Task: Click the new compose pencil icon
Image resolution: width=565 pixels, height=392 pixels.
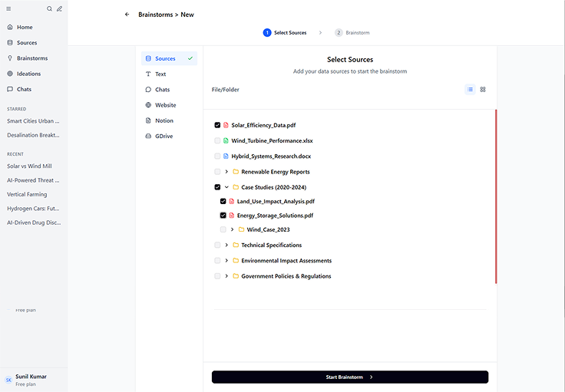Action: pos(60,8)
